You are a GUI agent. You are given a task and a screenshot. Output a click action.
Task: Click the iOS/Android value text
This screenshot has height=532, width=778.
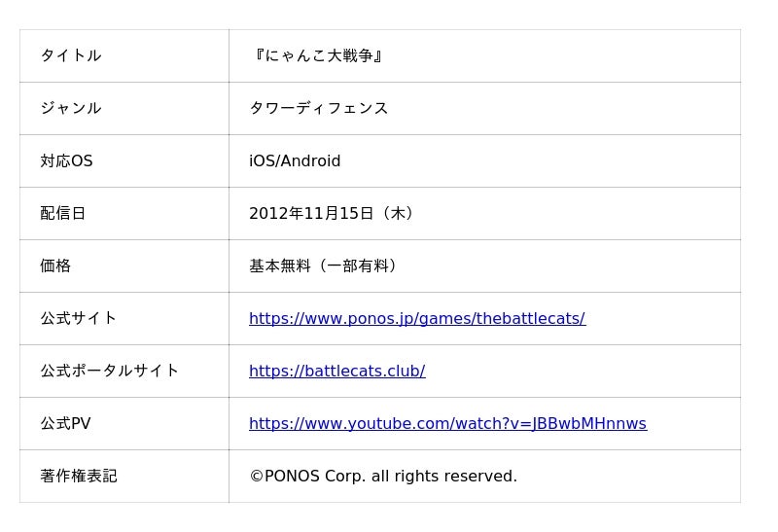[295, 161]
